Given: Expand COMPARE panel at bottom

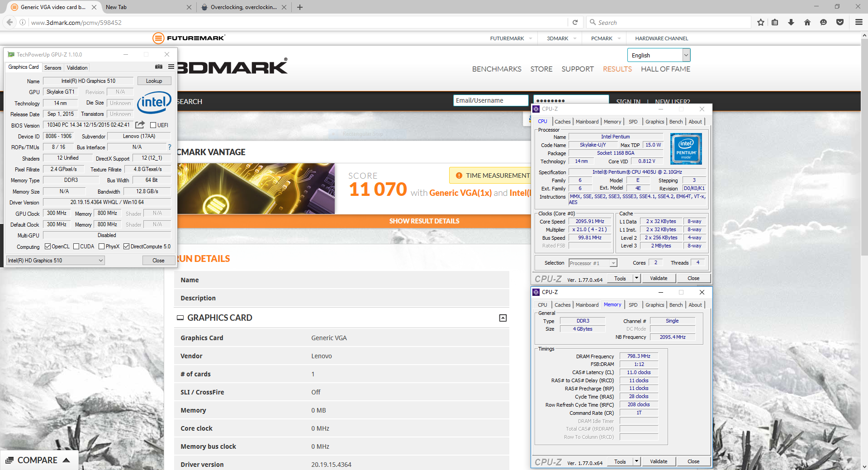Looking at the screenshot, I should 39,460.
